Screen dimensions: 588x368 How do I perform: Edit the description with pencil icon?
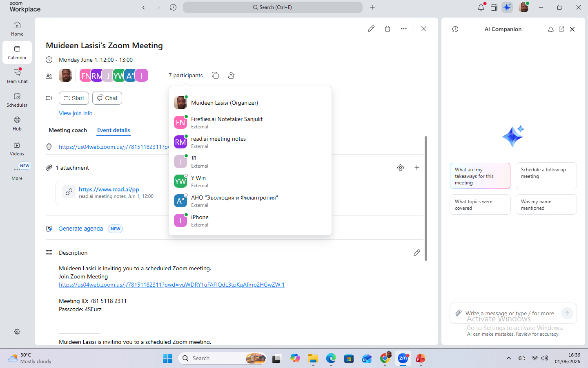pos(417,253)
